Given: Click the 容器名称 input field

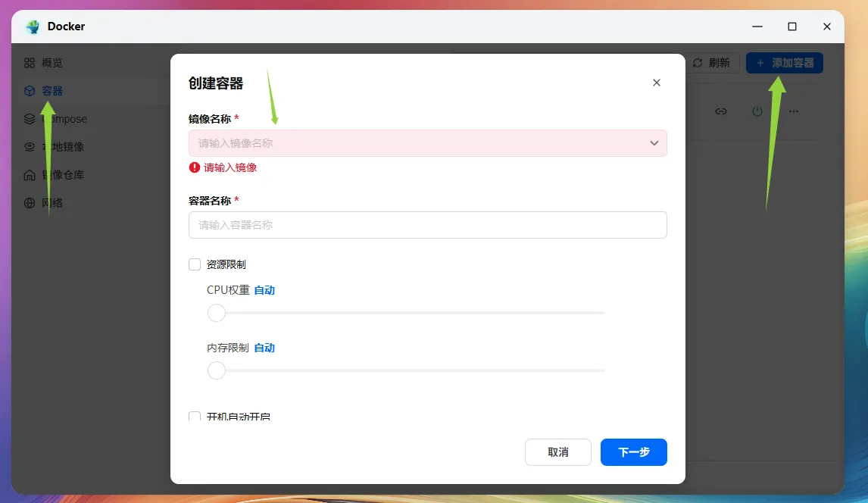Looking at the screenshot, I should [x=427, y=225].
